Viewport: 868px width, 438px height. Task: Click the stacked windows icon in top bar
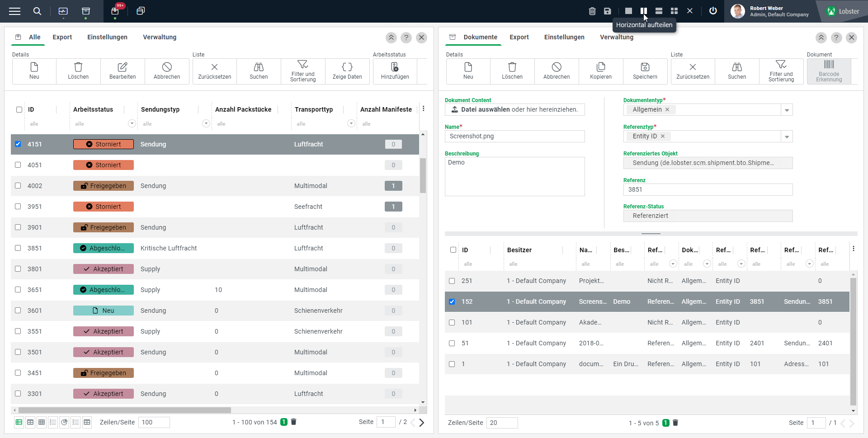[141, 11]
